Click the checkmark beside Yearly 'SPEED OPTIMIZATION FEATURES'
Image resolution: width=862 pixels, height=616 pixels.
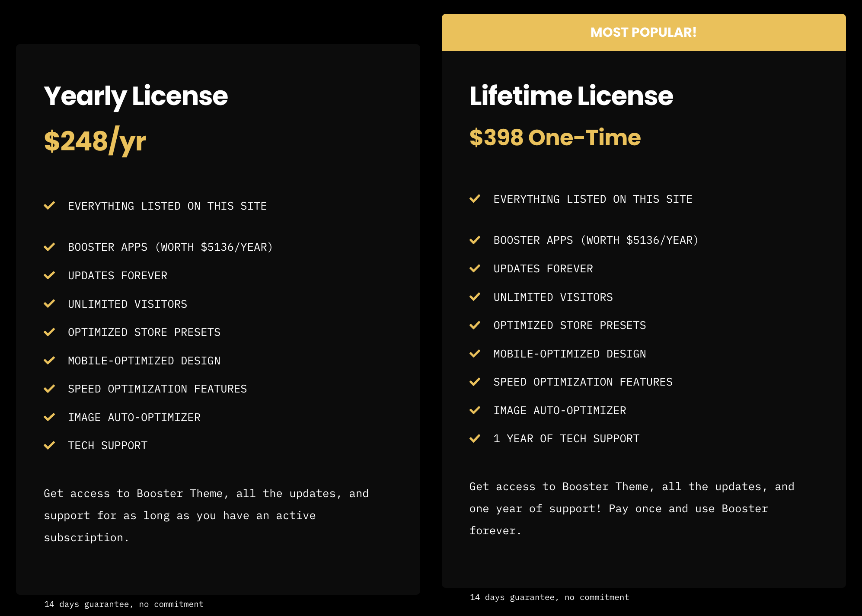coord(49,389)
